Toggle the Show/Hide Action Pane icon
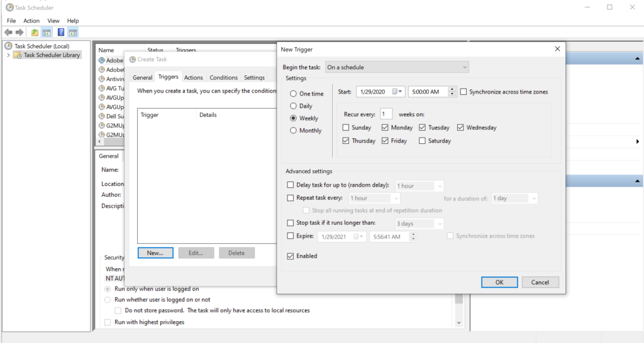The height and width of the screenshot is (343, 644). pyautogui.click(x=73, y=33)
